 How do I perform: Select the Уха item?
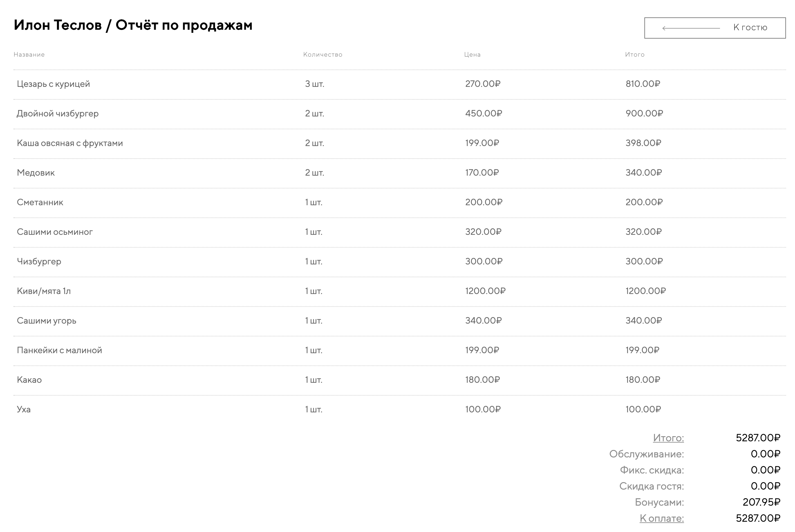(x=24, y=409)
